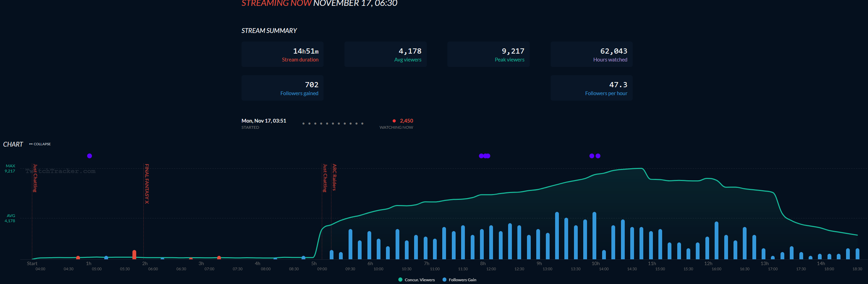Click the 09:00 time label
The height and width of the screenshot is (284, 868).
coord(322,269)
